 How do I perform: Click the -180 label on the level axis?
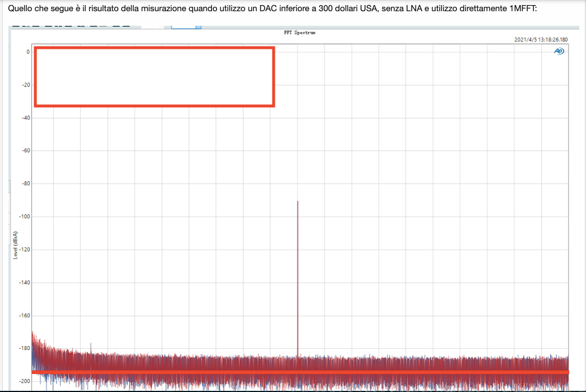click(x=25, y=348)
